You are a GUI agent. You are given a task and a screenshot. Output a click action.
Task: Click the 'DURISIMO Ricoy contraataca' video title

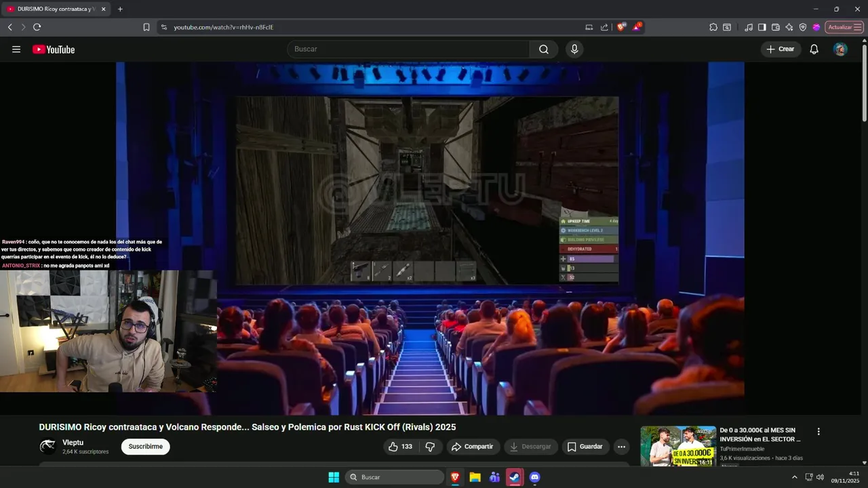(x=248, y=427)
